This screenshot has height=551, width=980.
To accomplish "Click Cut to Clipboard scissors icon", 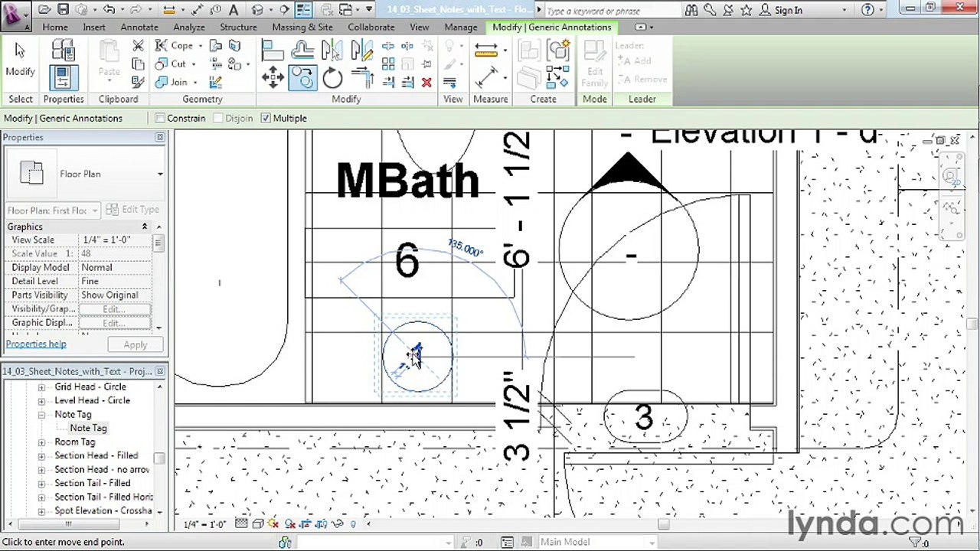I will 138,46.
